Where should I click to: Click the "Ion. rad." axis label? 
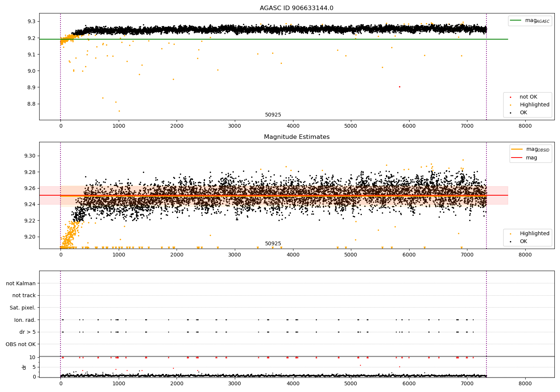click(x=25, y=320)
